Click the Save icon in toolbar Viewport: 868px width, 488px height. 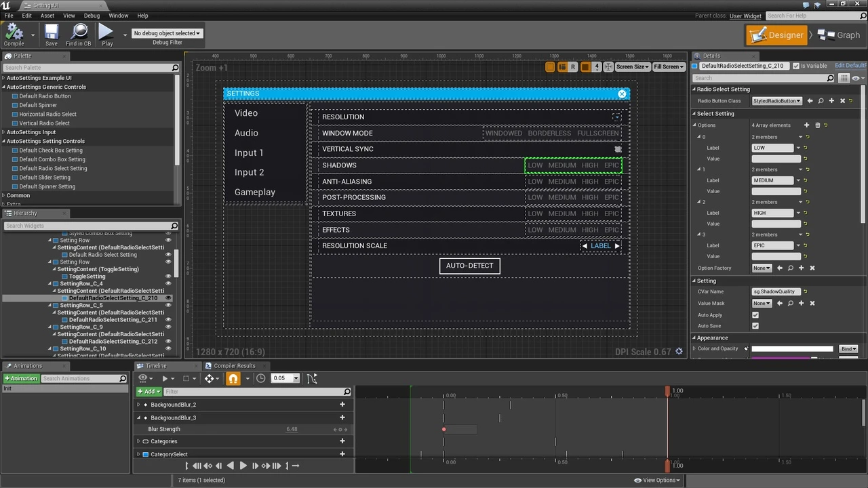[52, 32]
